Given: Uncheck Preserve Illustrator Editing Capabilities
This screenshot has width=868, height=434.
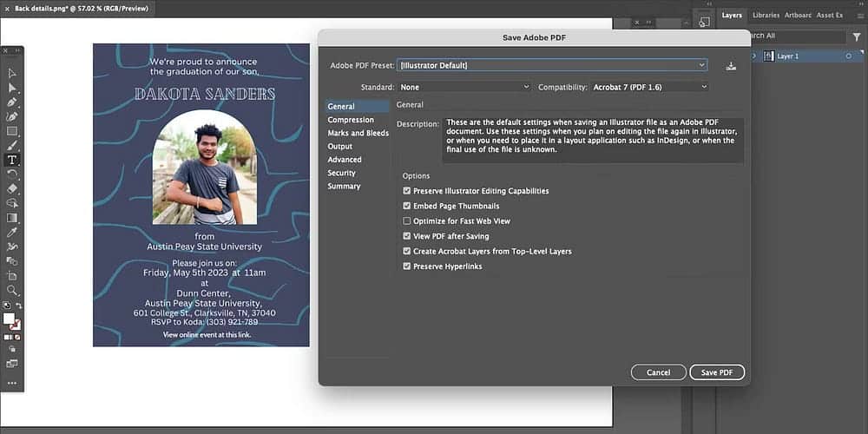Looking at the screenshot, I should tap(407, 191).
